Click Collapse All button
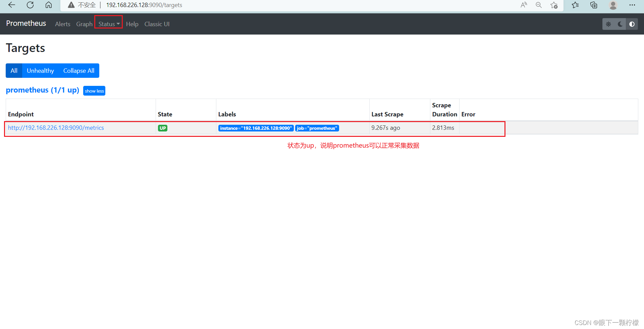Image resolution: width=644 pixels, height=329 pixels. pos(79,71)
